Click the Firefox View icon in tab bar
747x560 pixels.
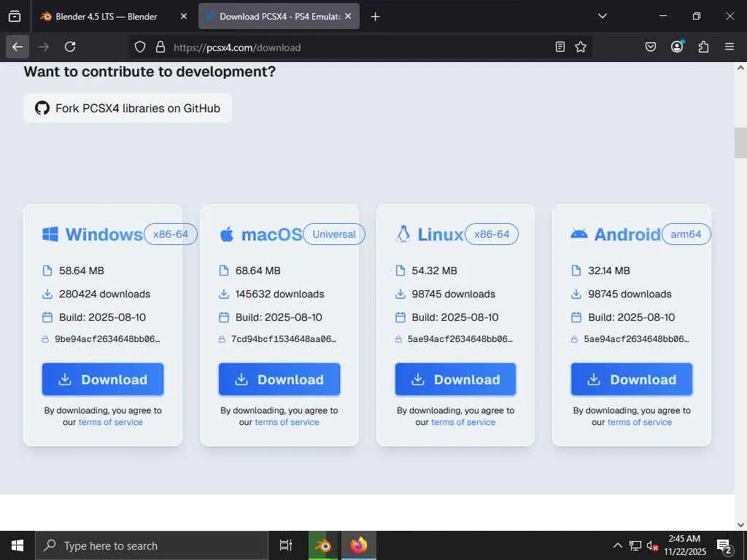[x=15, y=16]
